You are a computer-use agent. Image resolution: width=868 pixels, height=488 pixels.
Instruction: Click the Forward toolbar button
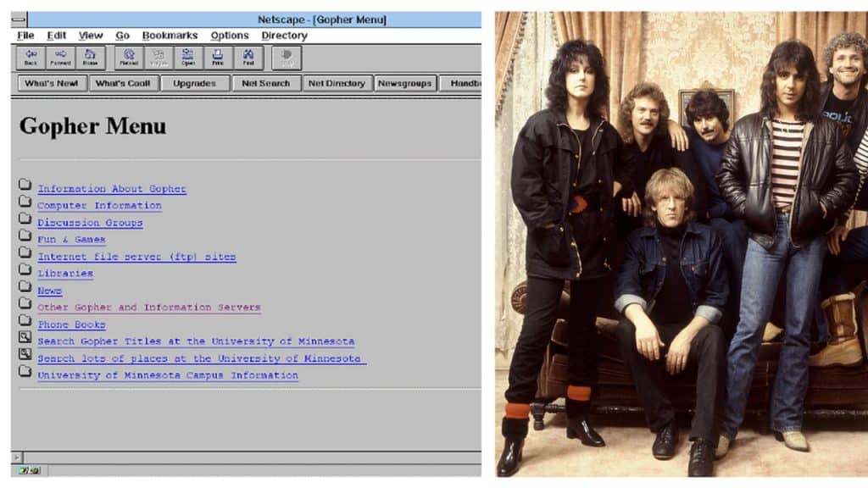(60, 58)
